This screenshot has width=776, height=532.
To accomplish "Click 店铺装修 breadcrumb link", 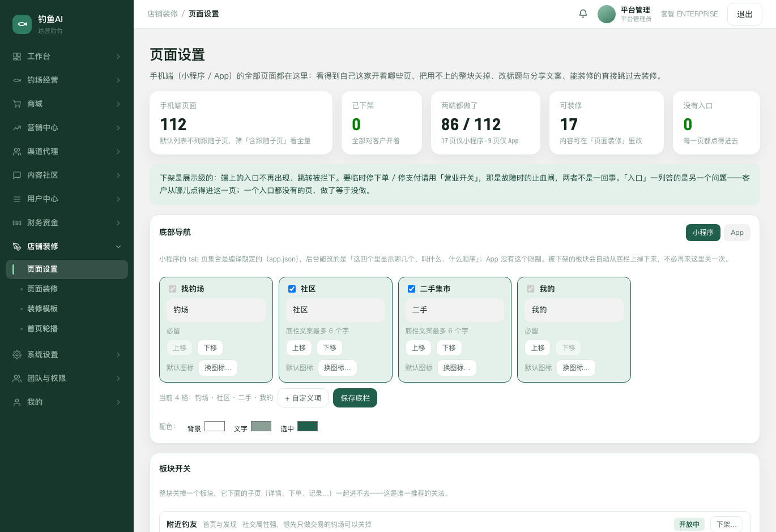I will [163, 14].
